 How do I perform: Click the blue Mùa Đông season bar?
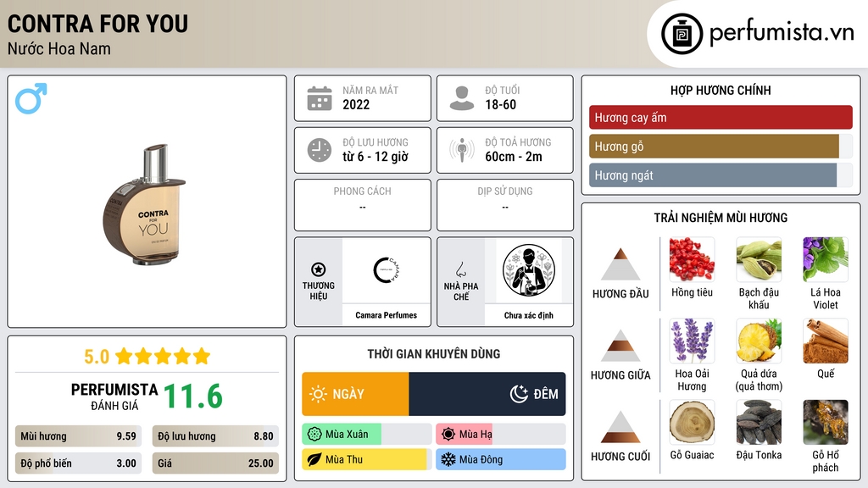[x=501, y=460]
